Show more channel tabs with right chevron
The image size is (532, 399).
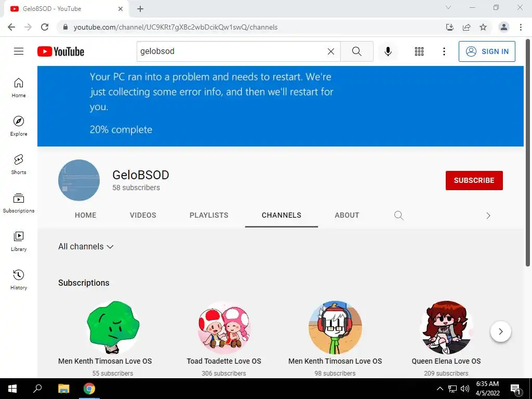click(488, 216)
